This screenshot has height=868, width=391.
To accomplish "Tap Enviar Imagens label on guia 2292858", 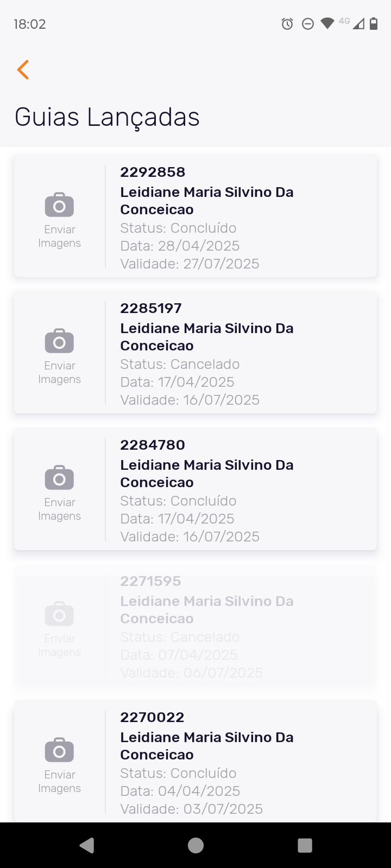I will pyautogui.click(x=59, y=237).
